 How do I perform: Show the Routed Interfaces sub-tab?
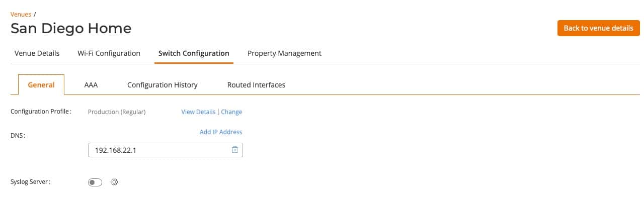coord(256,85)
